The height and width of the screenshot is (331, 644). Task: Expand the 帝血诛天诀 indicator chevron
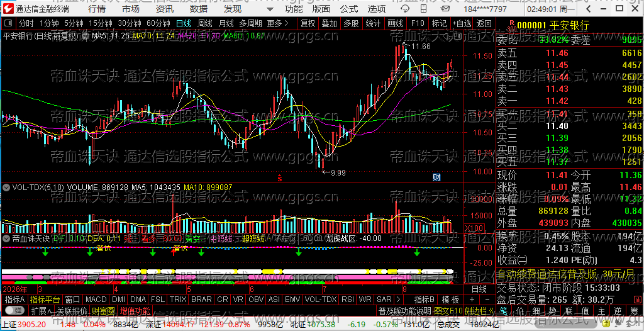point(6,238)
